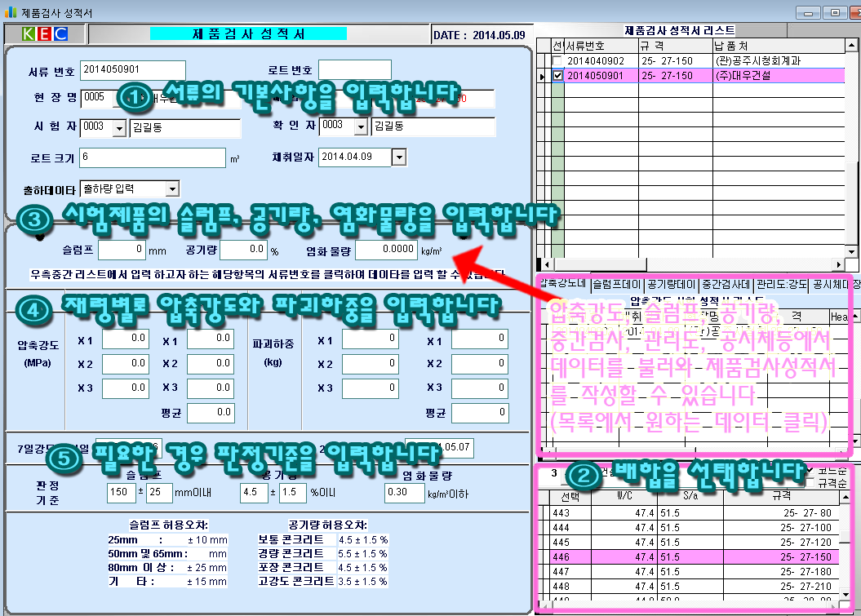This screenshot has height=616, width=861.
Task: Select mix row 443
Action: [x=695, y=513]
